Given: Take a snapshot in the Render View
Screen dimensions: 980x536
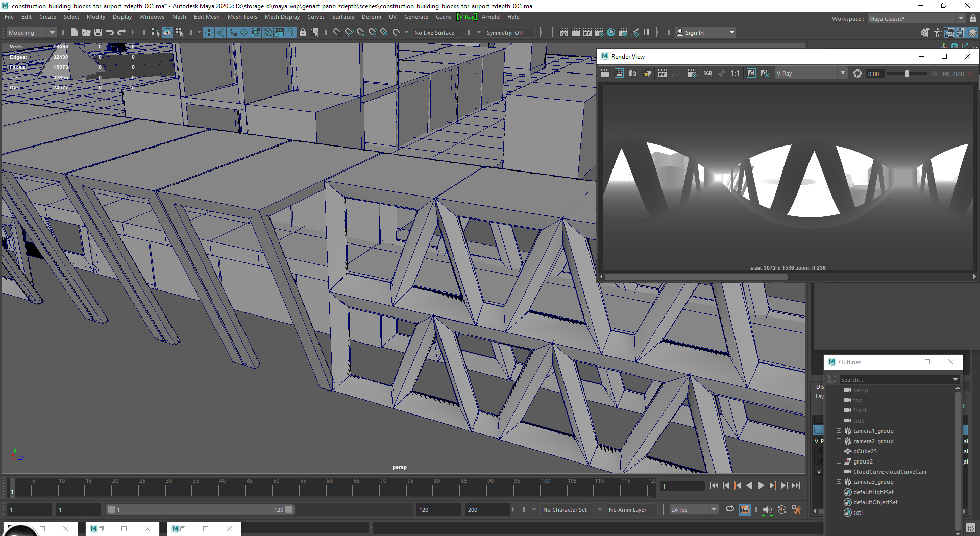Looking at the screenshot, I should click(x=633, y=74).
